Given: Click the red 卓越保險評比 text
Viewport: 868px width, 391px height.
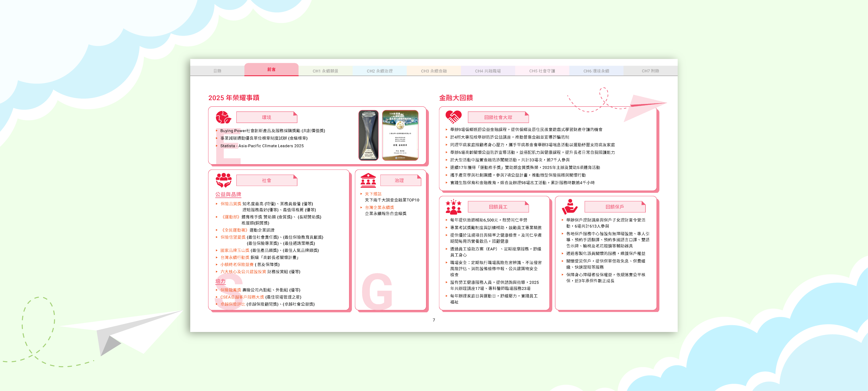Looking at the screenshot, I should (233, 304).
